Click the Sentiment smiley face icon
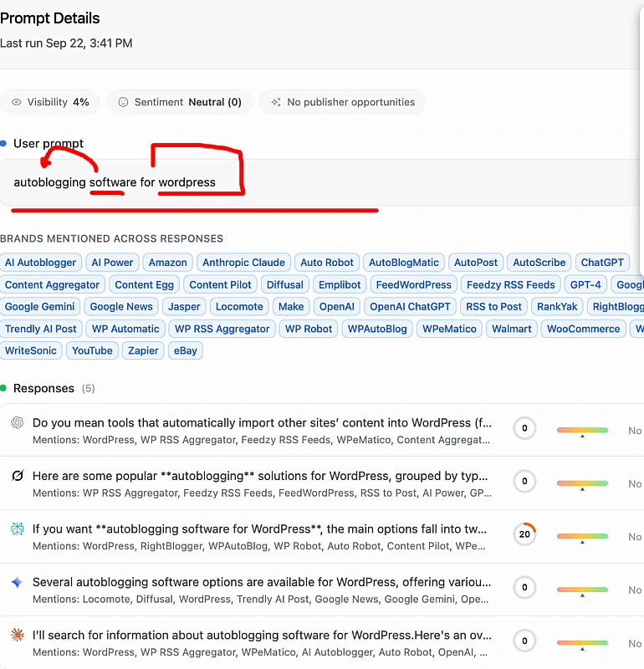 click(123, 102)
